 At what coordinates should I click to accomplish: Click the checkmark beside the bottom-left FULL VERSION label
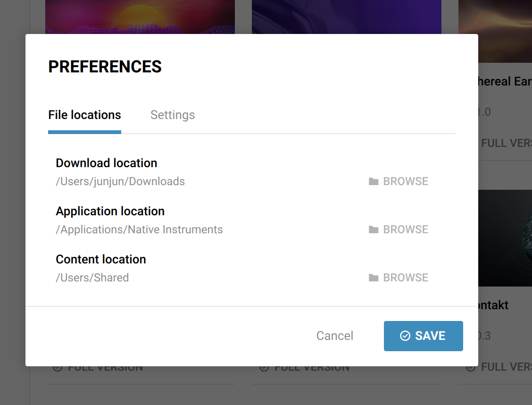pos(58,367)
